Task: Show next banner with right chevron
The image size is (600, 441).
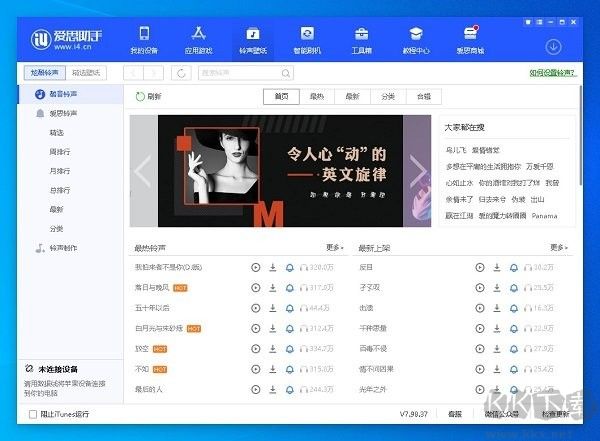Action: click(x=417, y=171)
